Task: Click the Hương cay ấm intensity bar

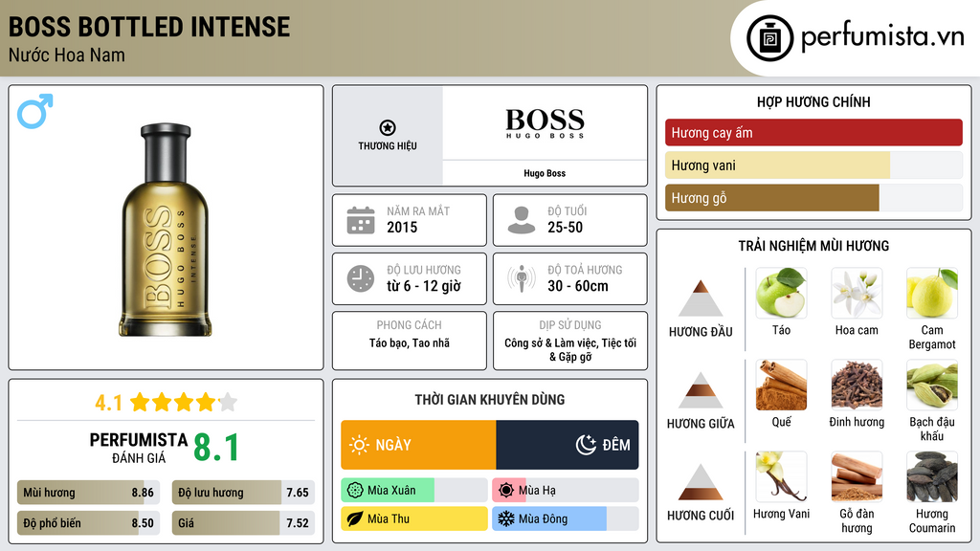Action: point(813,132)
